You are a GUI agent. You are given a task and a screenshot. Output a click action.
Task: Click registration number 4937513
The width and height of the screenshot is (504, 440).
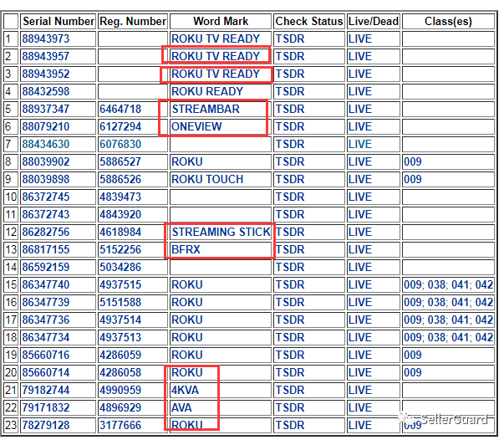120,337
